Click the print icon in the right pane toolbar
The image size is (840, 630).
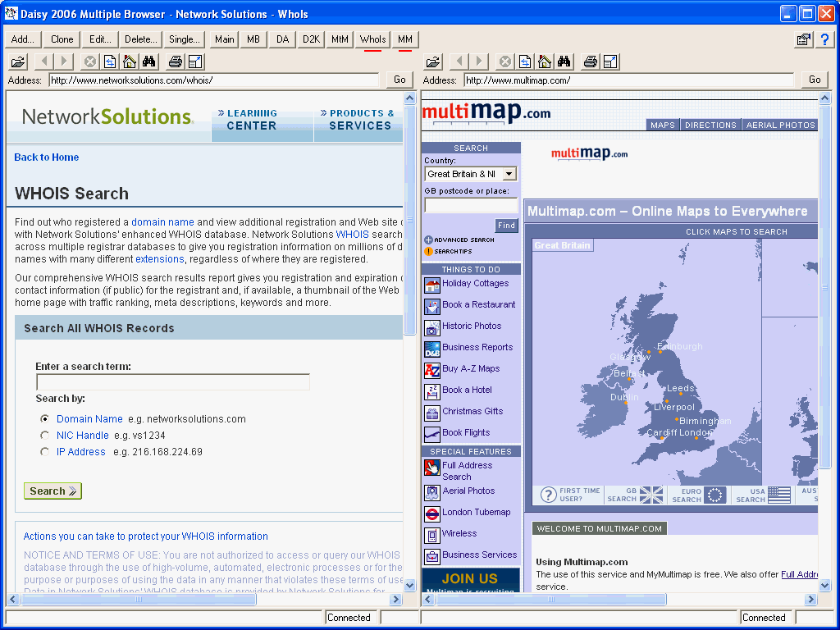click(x=590, y=62)
